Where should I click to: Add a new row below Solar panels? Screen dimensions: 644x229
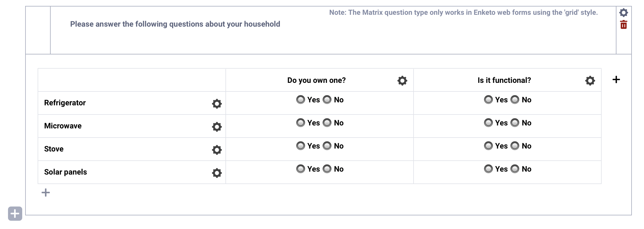pyautogui.click(x=46, y=192)
